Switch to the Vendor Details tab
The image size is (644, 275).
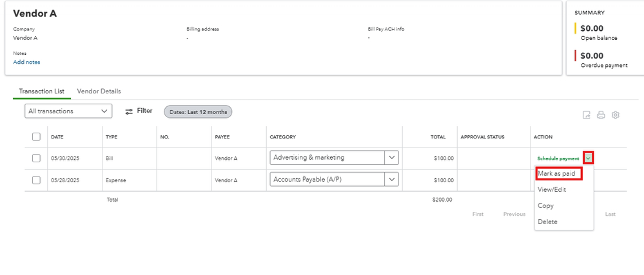click(99, 91)
